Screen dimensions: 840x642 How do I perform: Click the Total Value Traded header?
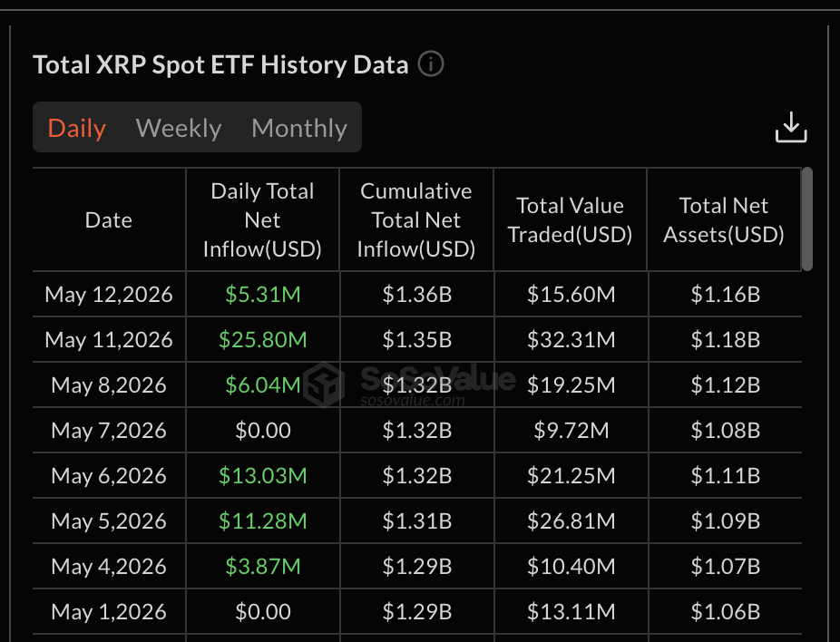[x=570, y=220]
